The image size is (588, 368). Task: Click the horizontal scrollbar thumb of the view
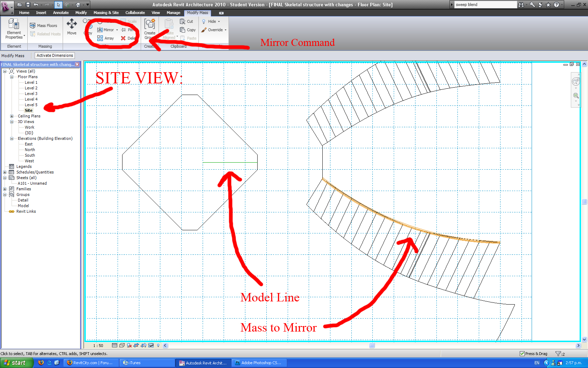point(372,345)
